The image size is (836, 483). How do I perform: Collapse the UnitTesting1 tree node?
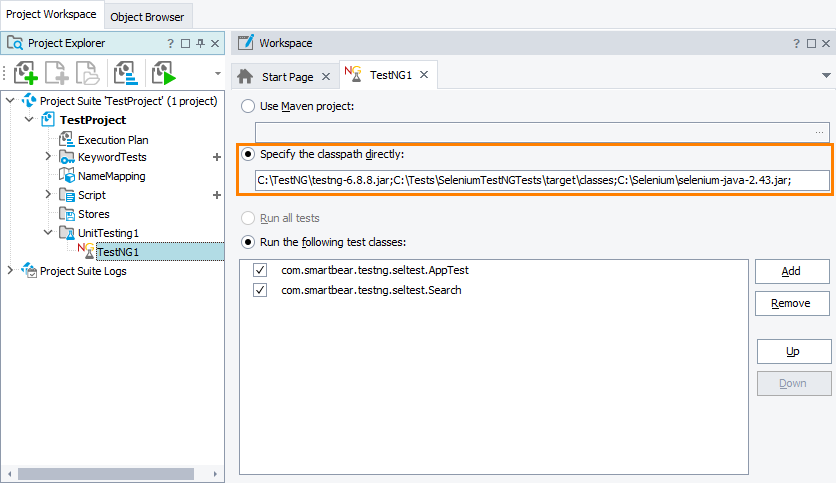click(48, 233)
